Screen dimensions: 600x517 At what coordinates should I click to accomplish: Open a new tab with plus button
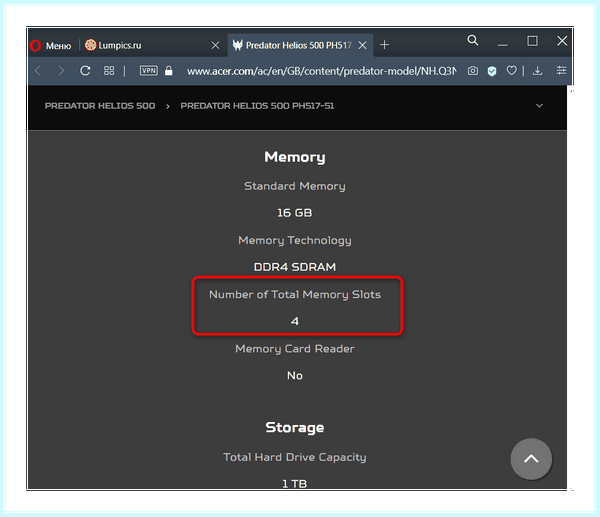[385, 45]
